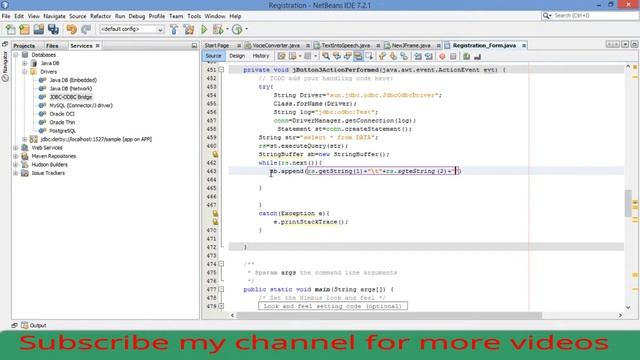Toggle Rectangular Selection in the editor toolbar

369,56
